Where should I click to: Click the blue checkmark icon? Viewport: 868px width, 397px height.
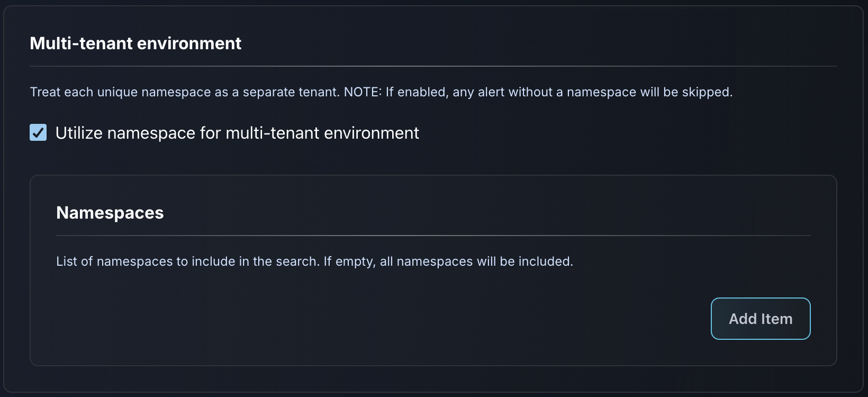click(38, 132)
